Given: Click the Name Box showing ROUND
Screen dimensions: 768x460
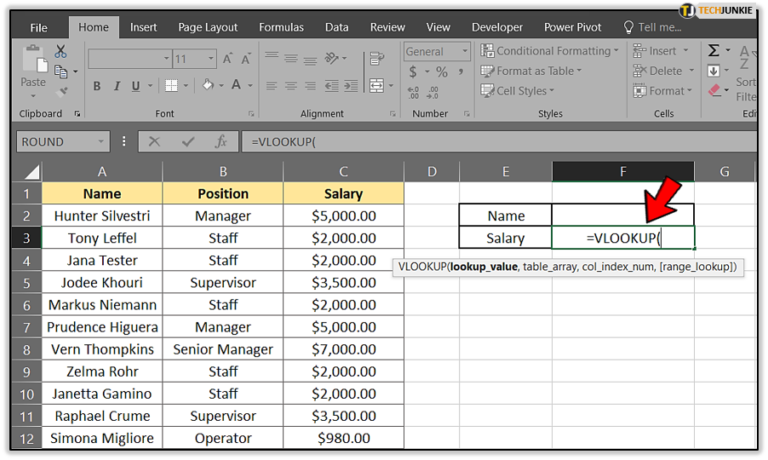Looking at the screenshot, I should pyautogui.click(x=63, y=142).
